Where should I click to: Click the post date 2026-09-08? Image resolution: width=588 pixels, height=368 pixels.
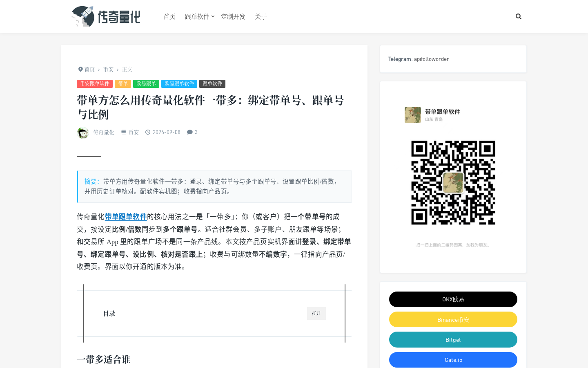167,132
